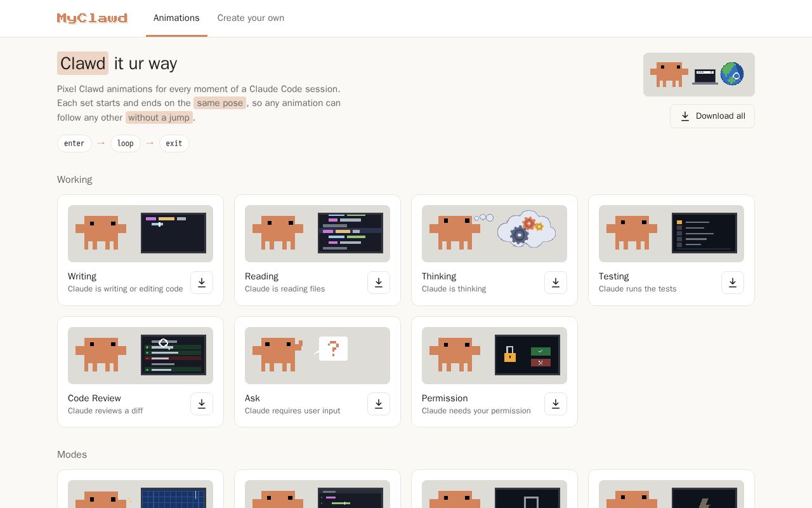Click the 'Claude is thinking' description
Image resolution: width=812 pixels, height=508 pixels.
click(454, 289)
